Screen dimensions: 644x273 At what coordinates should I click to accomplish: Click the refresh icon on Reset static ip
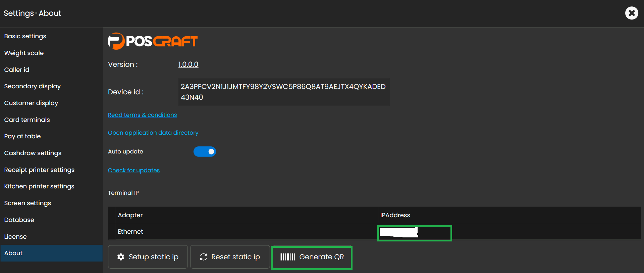point(203,257)
